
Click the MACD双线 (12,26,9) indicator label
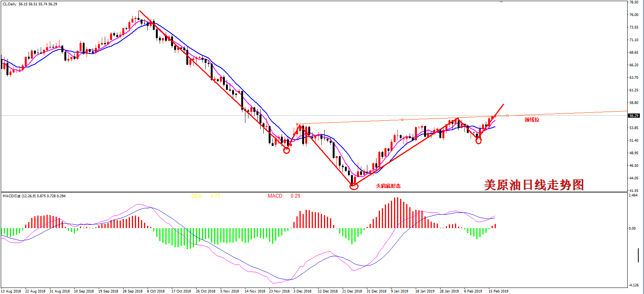click(34, 196)
